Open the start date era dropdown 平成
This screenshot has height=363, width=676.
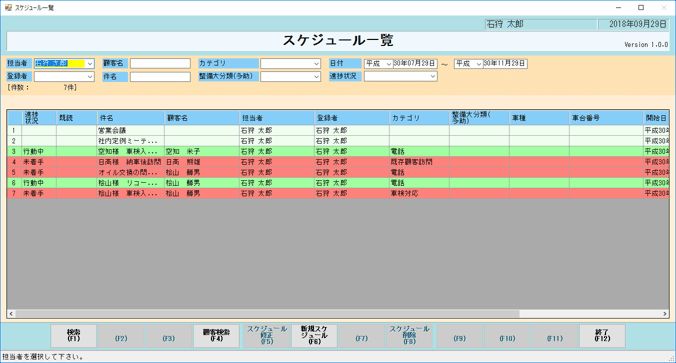tap(388, 64)
